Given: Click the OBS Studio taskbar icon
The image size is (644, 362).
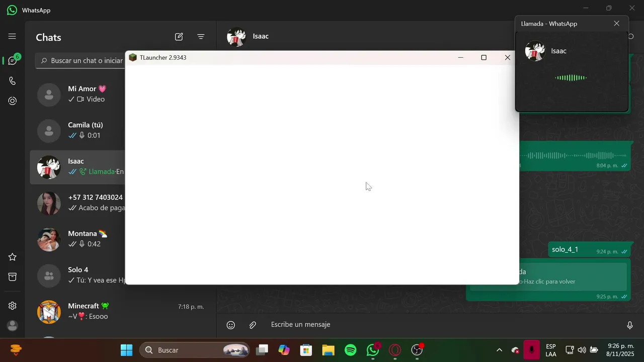Looking at the screenshot, I should coord(417,350).
